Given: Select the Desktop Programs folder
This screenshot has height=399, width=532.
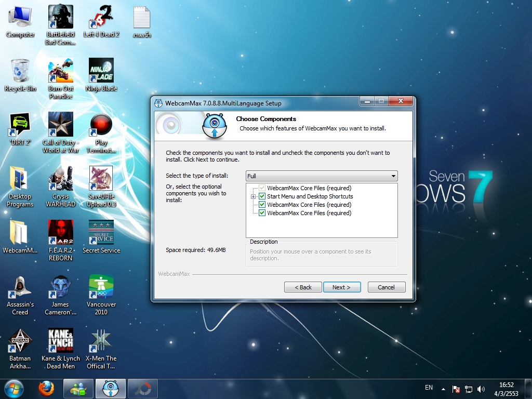Looking at the screenshot, I should 20,187.
